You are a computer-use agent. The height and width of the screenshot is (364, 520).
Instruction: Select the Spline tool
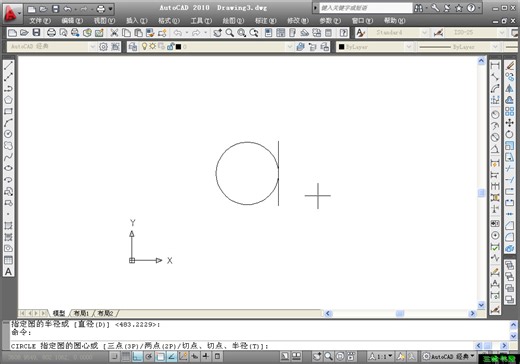[8, 157]
